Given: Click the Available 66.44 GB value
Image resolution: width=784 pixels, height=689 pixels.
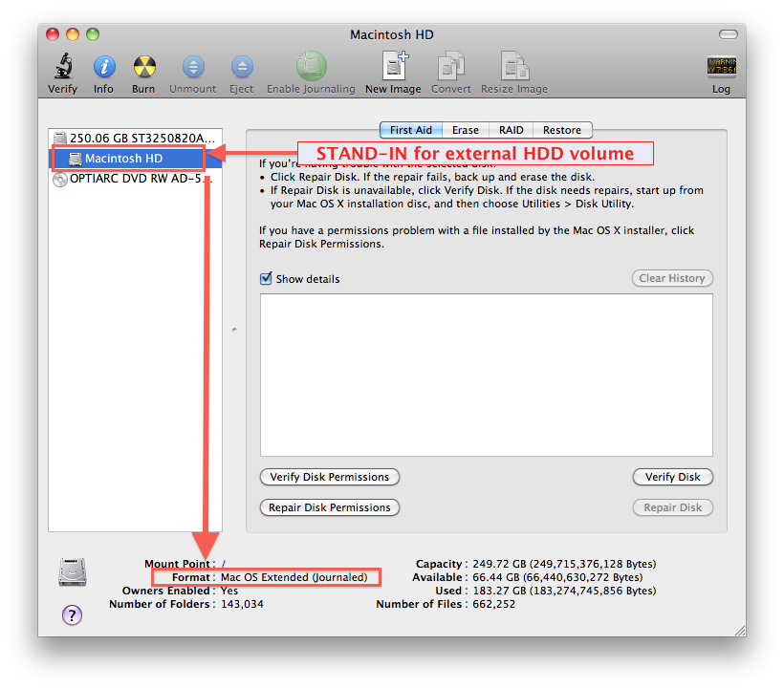Looking at the screenshot, I should tap(557, 577).
